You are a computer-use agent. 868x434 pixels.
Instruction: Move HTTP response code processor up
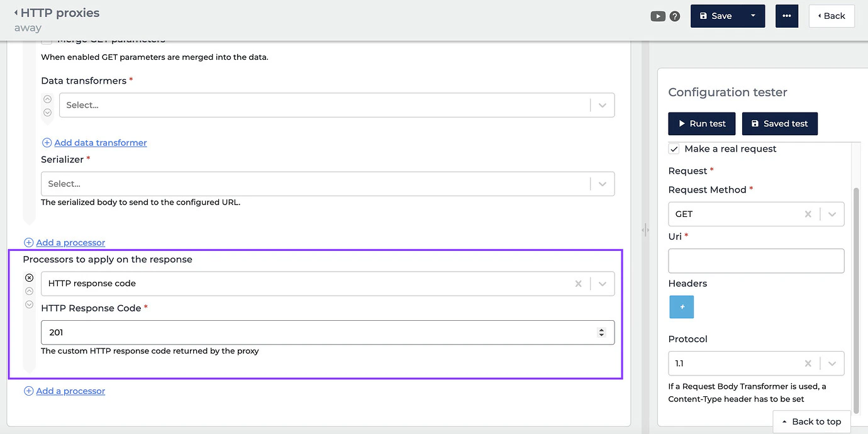29,291
